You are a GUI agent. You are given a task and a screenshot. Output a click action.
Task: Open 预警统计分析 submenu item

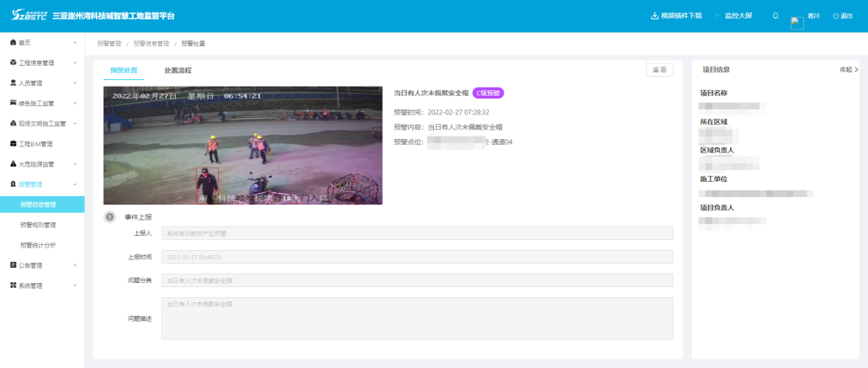[38, 245]
